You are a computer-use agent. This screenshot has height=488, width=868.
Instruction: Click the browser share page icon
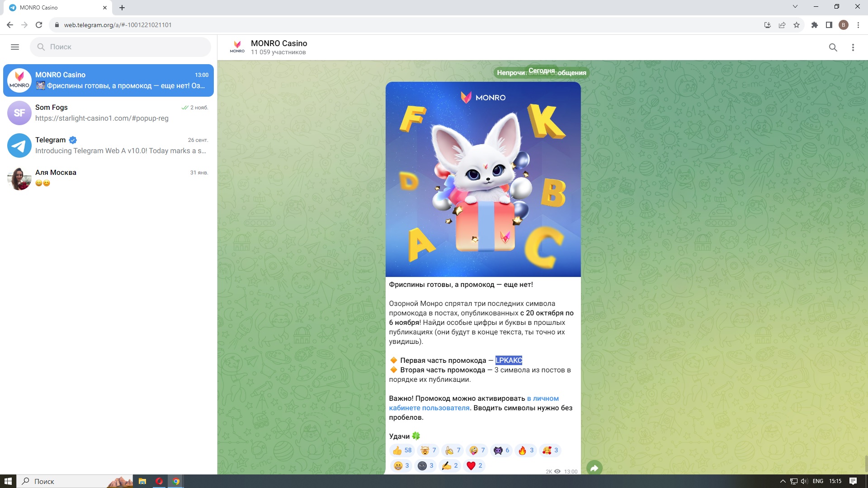782,25
